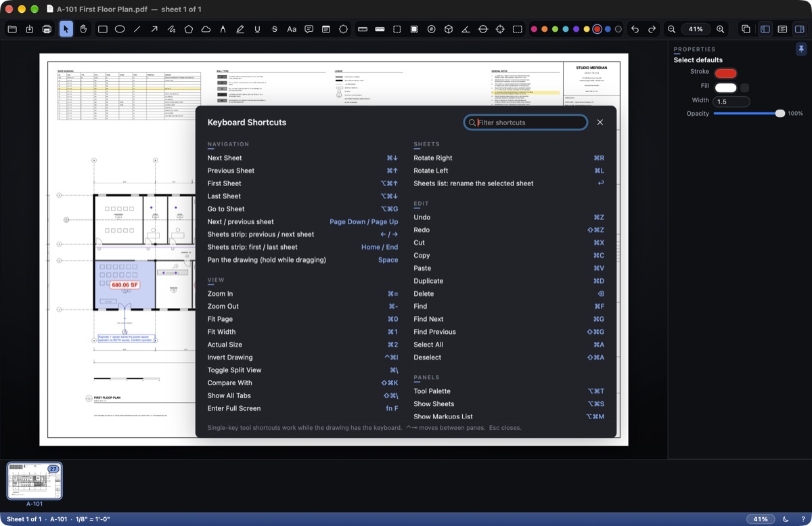812x526 pixels.
Task: Pick the pink color swatch
Action: pos(534,29)
